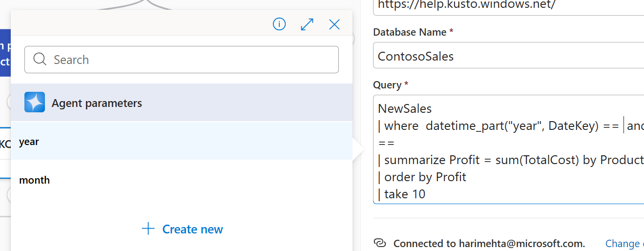Click the 'take 10' line in the query
Image resolution: width=644 pixels, height=251 pixels.
point(402,194)
